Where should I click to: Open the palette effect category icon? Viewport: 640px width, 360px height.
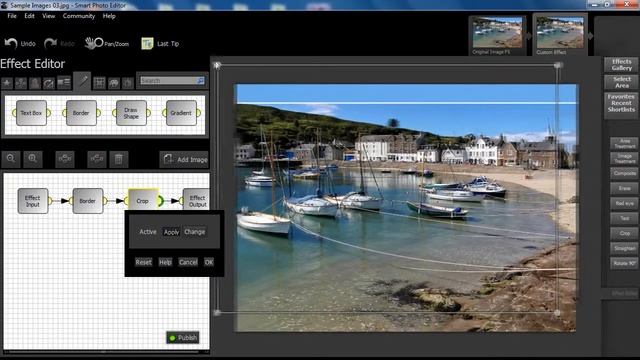[x=113, y=83]
